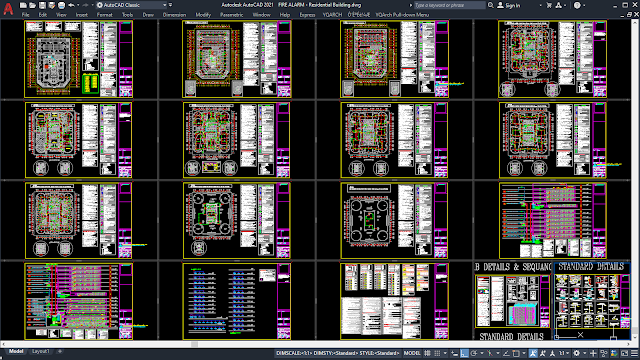Click the Help question mark icon
640x360 pixels.
577,5
